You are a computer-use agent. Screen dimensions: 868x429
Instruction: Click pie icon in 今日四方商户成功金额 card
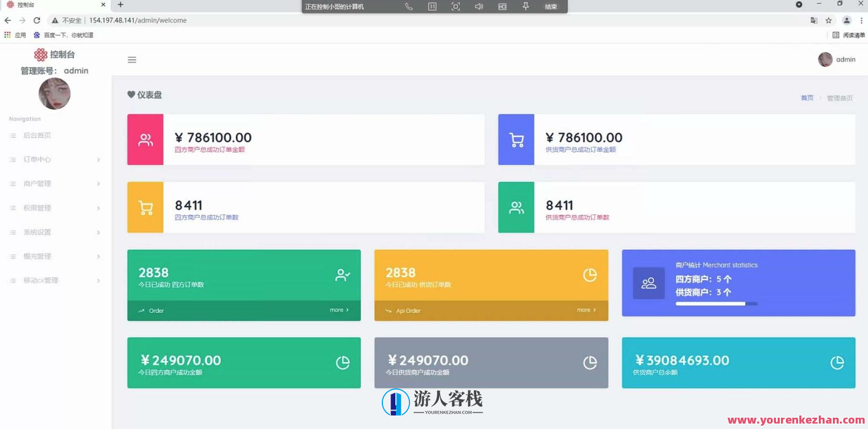[x=343, y=363]
